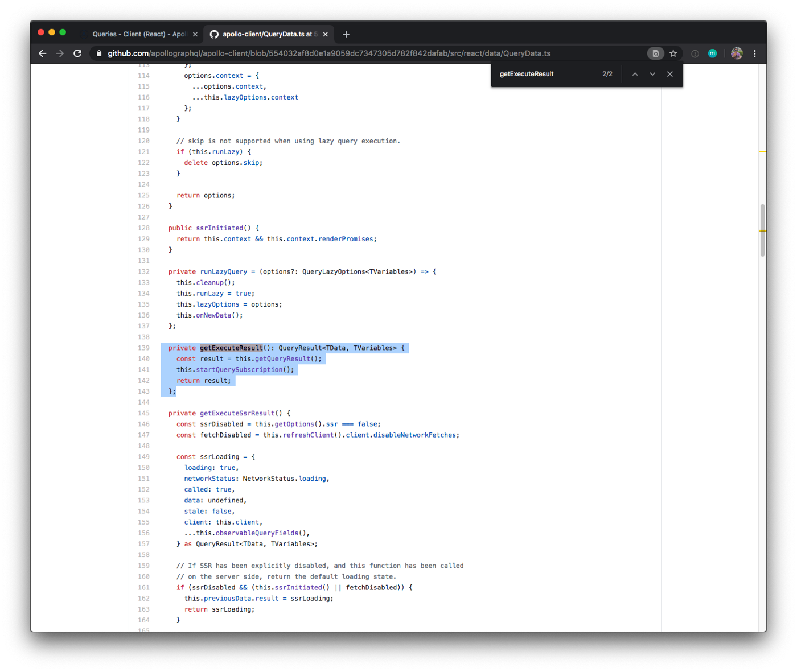
Task: Click the page's vertical scrollbar thumb
Action: click(x=762, y=230)
